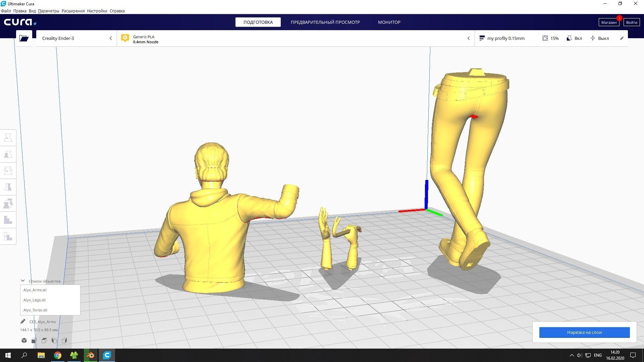Screen dimensions: 644x362
Task: Click the Войти sign-in button
Action: click(x=631, y=22)
